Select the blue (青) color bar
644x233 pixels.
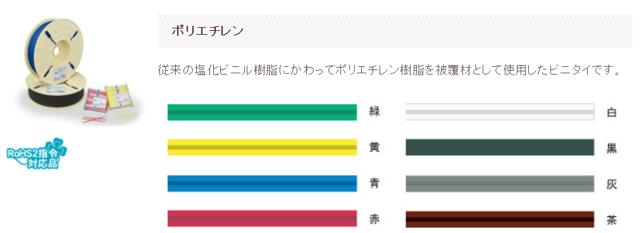pyautogui.click(x=262, y=183)
